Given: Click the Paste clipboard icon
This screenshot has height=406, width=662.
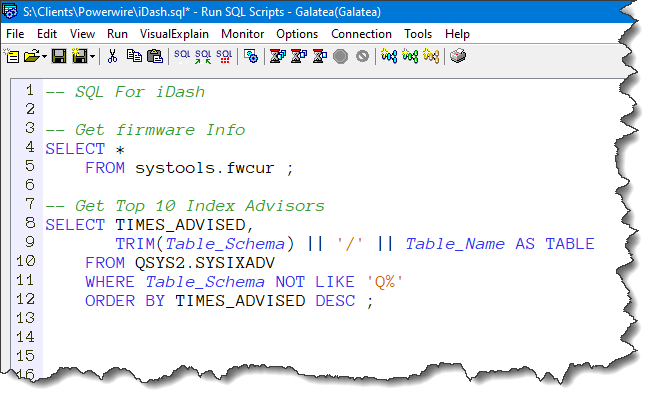Looking at the screenshot, I should coord(151,56).
